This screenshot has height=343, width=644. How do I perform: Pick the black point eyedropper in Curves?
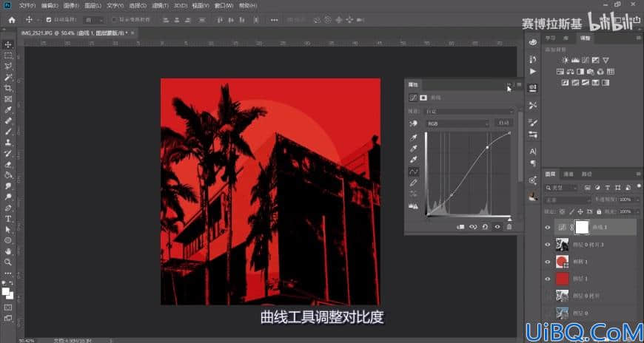click(x=414, y=137)
